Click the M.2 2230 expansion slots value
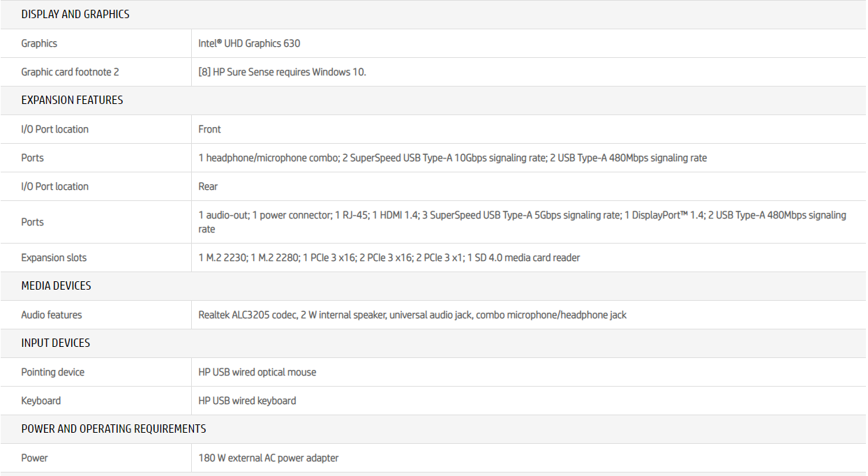Image resolution: width=868 pixels, height=476 pixels. coord(389,258)
